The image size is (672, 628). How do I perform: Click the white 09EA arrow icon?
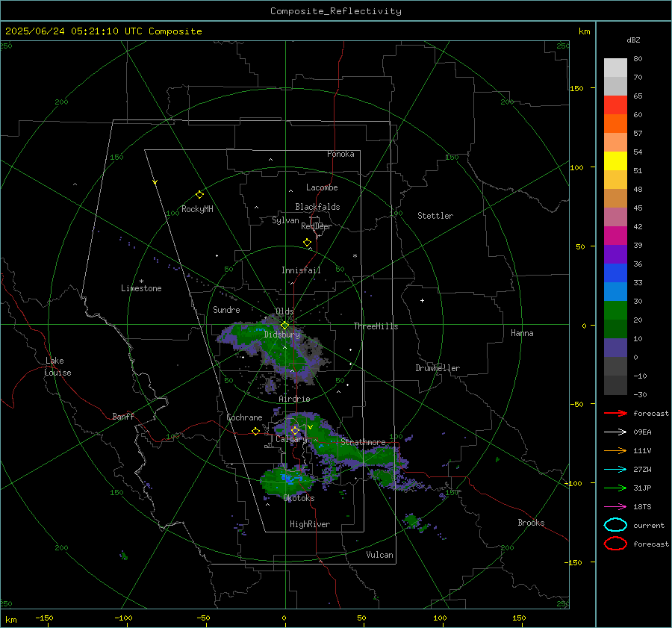click(615, 432)
